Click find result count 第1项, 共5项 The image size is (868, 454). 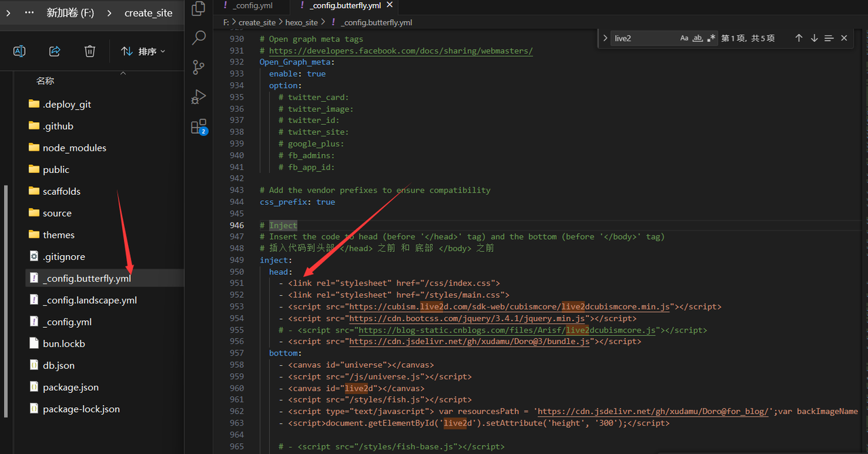747,38
